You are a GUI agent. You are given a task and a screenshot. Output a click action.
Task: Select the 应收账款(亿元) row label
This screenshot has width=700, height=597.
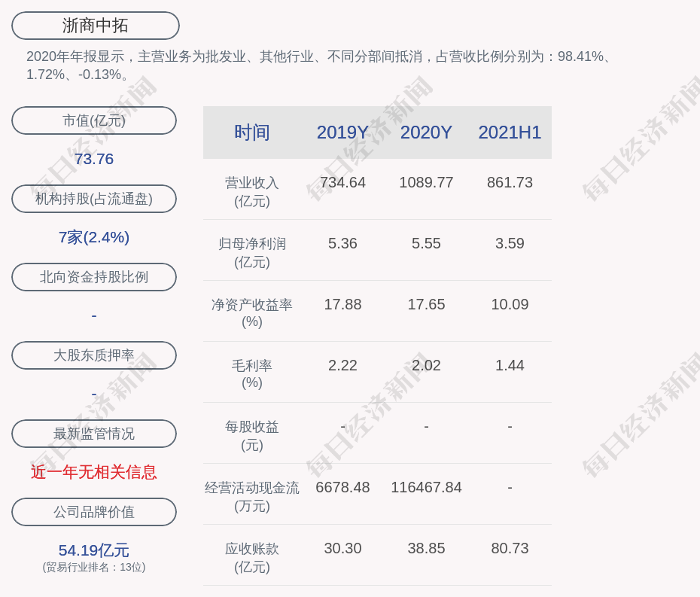point(252,558)
